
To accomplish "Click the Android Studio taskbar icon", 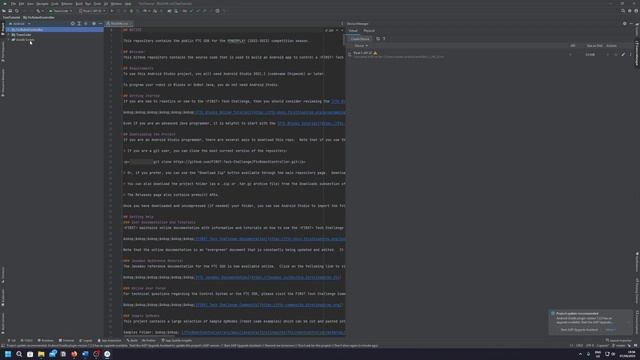I will 107,354.
